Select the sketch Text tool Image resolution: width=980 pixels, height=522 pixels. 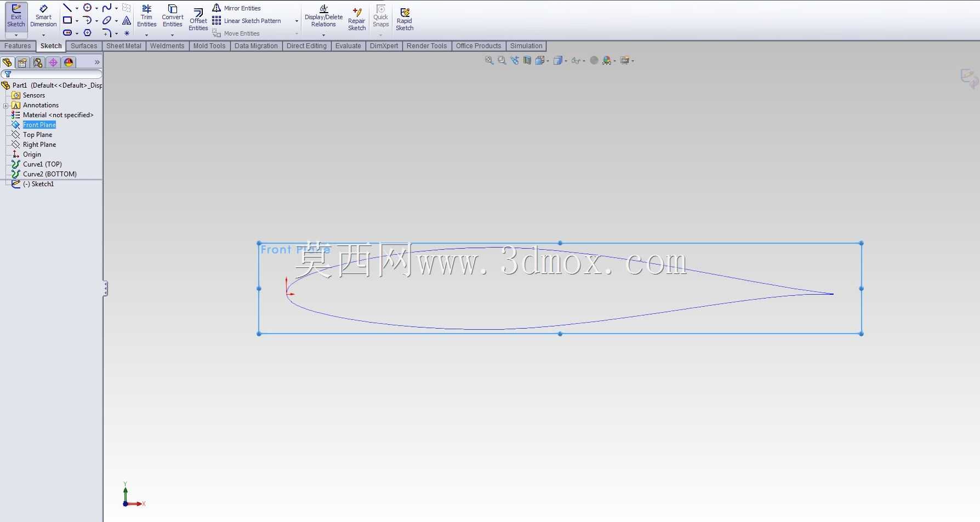click(x=127, y=20)
